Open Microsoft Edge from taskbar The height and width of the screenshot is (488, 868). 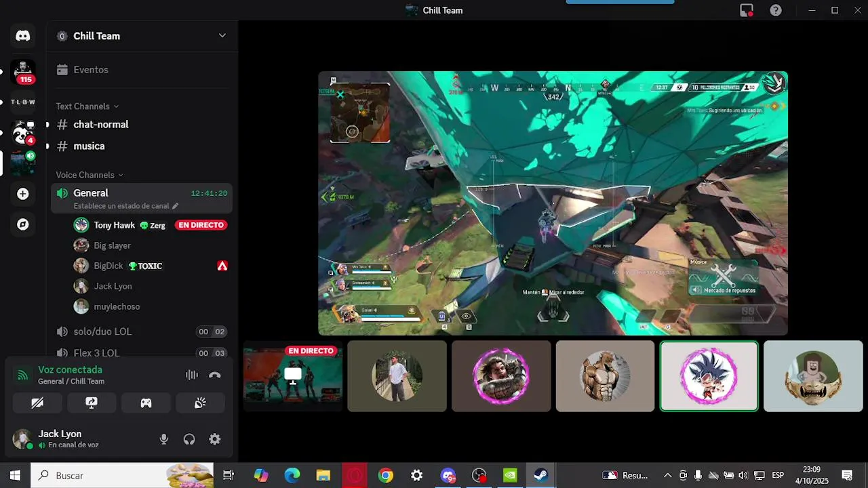pos(292,475)
